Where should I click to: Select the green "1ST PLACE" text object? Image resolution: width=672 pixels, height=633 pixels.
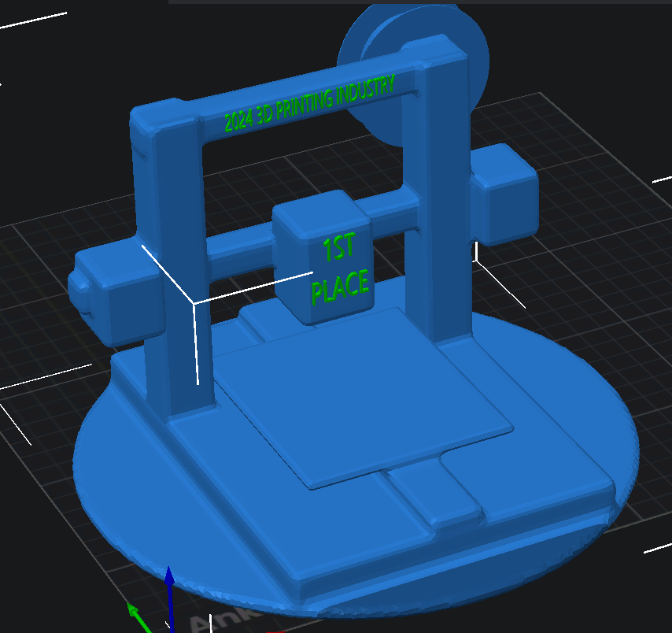coord(340,269)
